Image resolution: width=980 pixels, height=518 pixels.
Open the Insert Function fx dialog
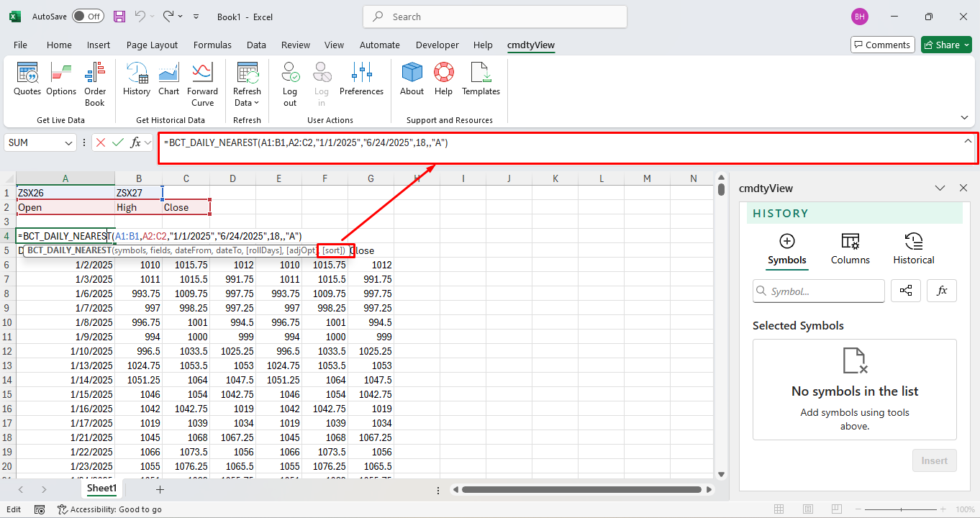[x=135, y=142]
